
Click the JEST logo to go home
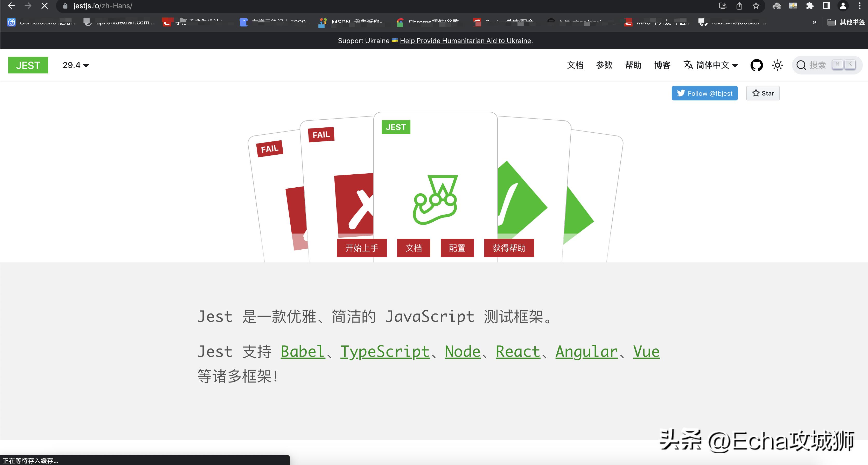tap(28, 65)
